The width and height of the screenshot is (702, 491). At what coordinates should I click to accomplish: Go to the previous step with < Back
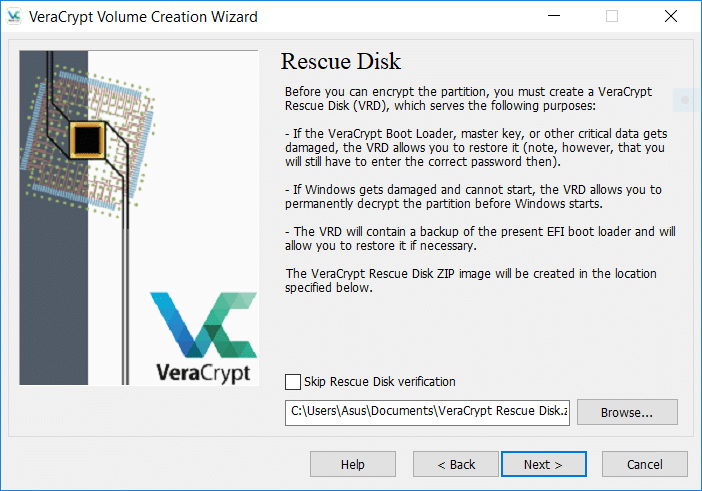click(456, 464)
